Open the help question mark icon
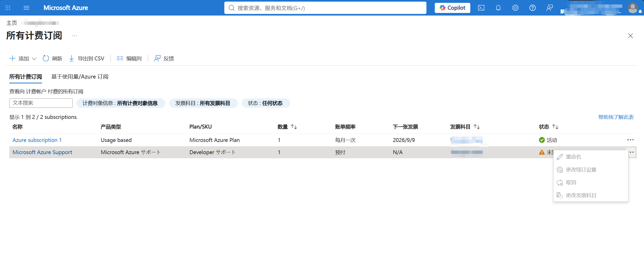644x265 pixels. tap(533, 8)
